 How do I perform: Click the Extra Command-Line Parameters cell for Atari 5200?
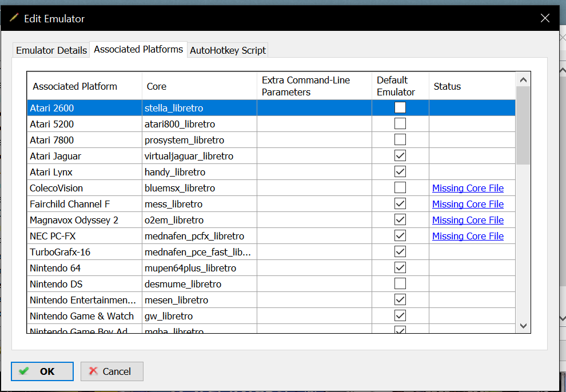(314, 124)
